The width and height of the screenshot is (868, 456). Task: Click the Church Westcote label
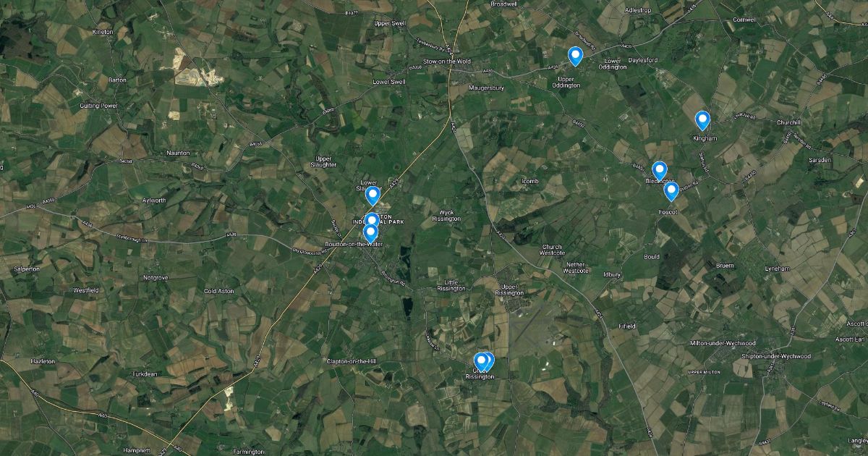click(552, 250)
